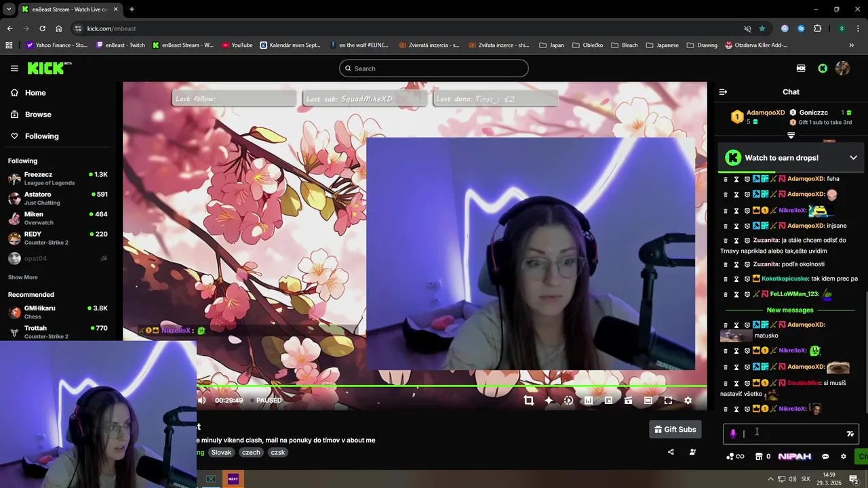This screenshot has height=488, width=868.
Task: Open the Kick hamburger menu
Action: tap(14, 68)
